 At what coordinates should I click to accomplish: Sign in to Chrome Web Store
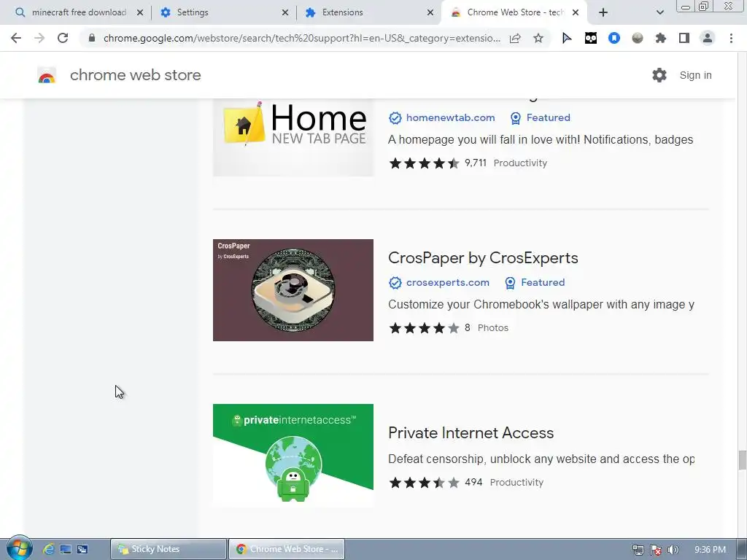(x=695, y=75)
